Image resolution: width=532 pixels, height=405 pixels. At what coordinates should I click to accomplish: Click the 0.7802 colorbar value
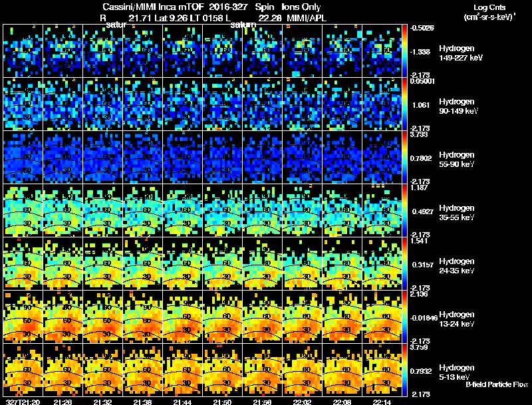tap(421, 158)
